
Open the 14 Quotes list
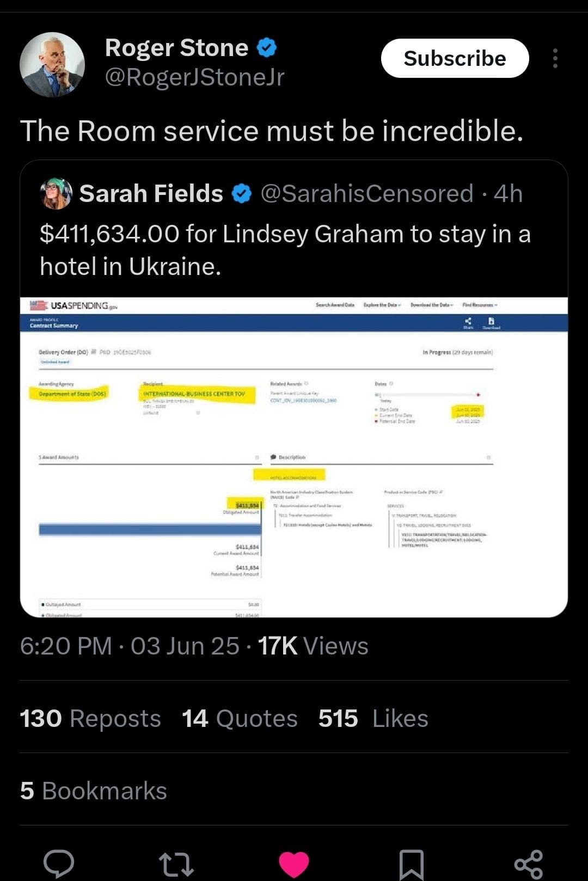tap(240, 718)
